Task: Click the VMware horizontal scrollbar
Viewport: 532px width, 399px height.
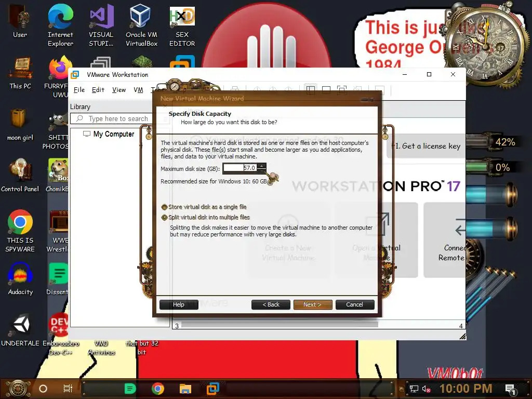Action: click(280, 325)
